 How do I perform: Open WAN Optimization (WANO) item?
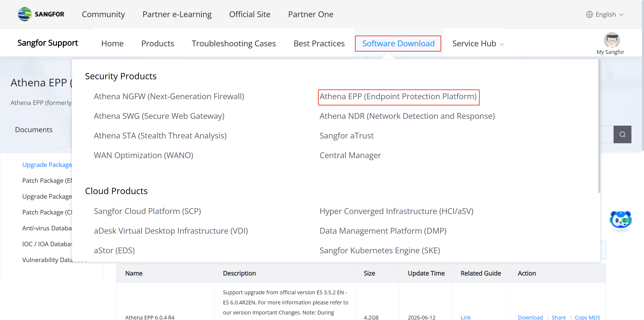point(143,155)
